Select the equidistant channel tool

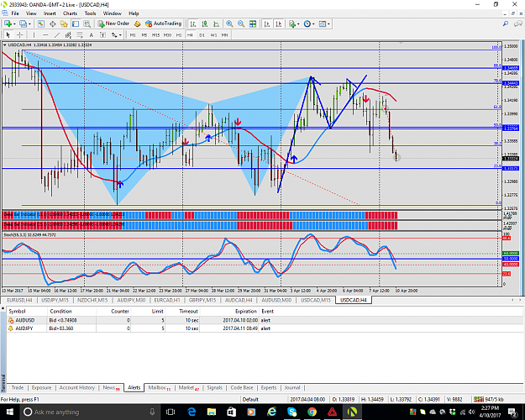(x=68, y=34)
